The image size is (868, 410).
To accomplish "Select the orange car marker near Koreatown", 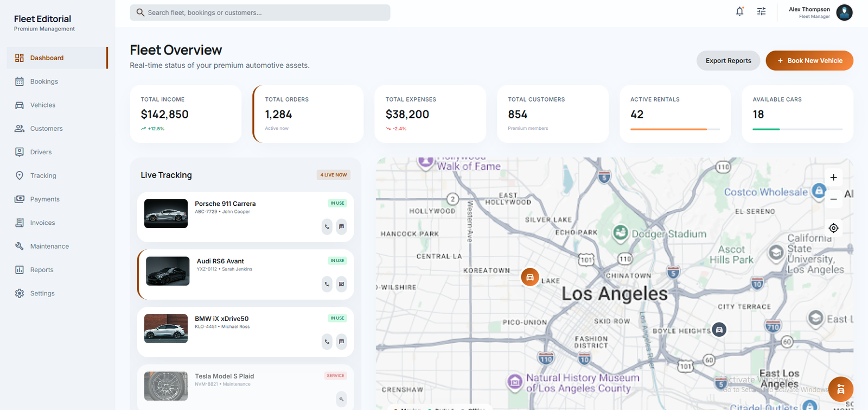I will point(530,277).
